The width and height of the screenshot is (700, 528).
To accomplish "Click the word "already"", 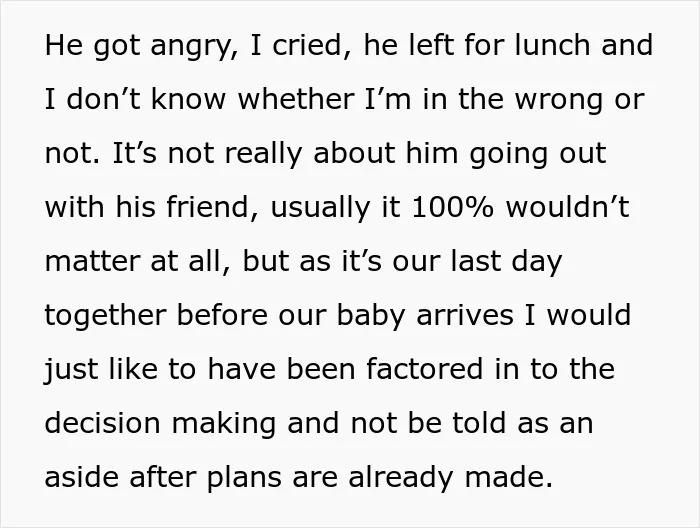I will click(400, 478).
